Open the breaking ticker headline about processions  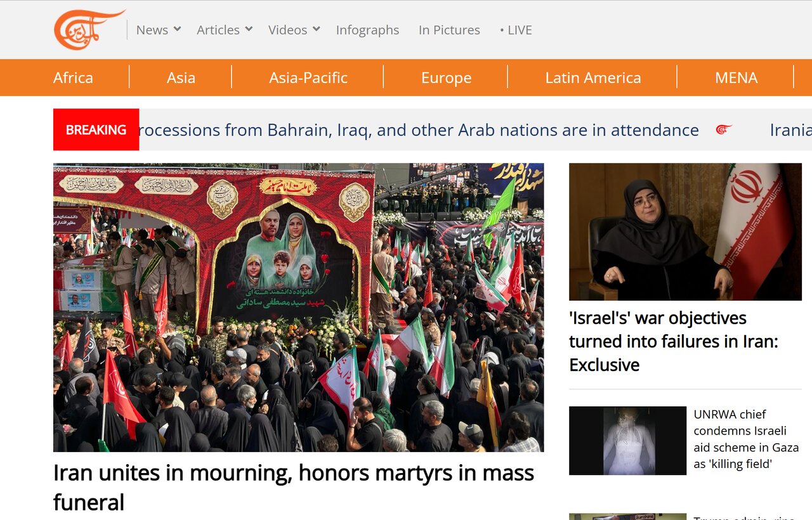coord(419,130)
